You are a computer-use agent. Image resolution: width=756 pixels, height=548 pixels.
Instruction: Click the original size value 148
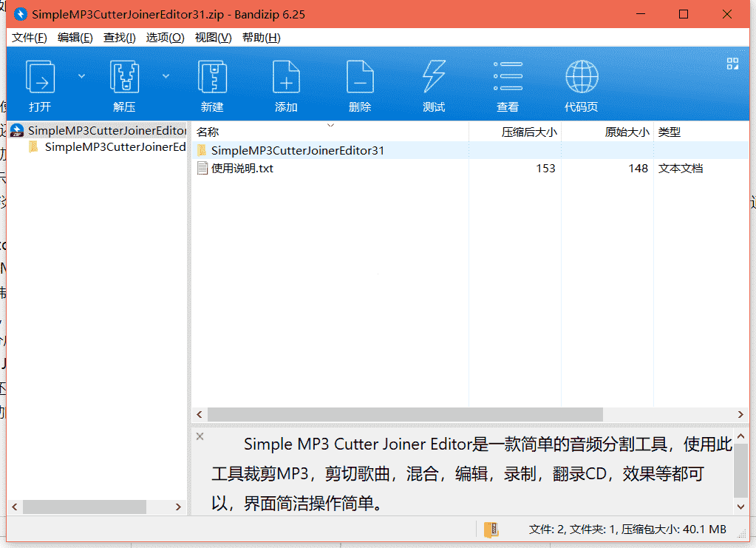click(638, 169)
